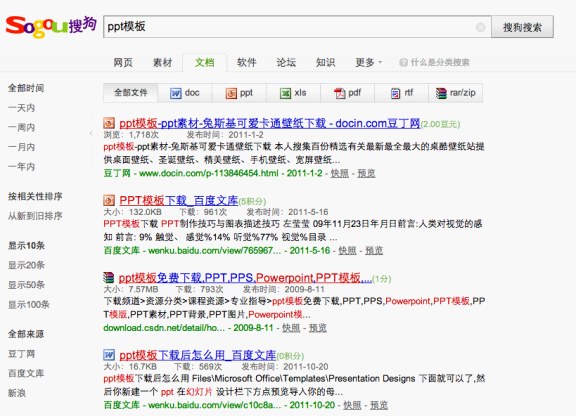Click the download.csdn.net URL text
This screenshot has width=577, height=417.
(x=164, y=328)
